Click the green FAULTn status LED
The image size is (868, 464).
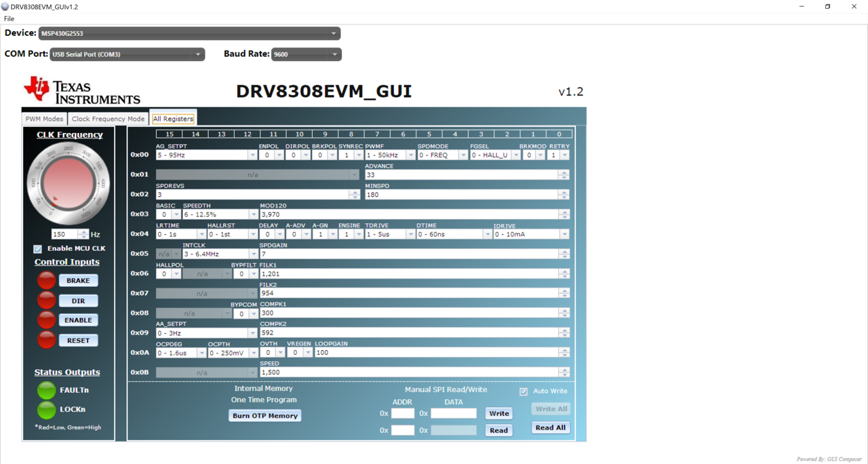[x=47, y=390]
